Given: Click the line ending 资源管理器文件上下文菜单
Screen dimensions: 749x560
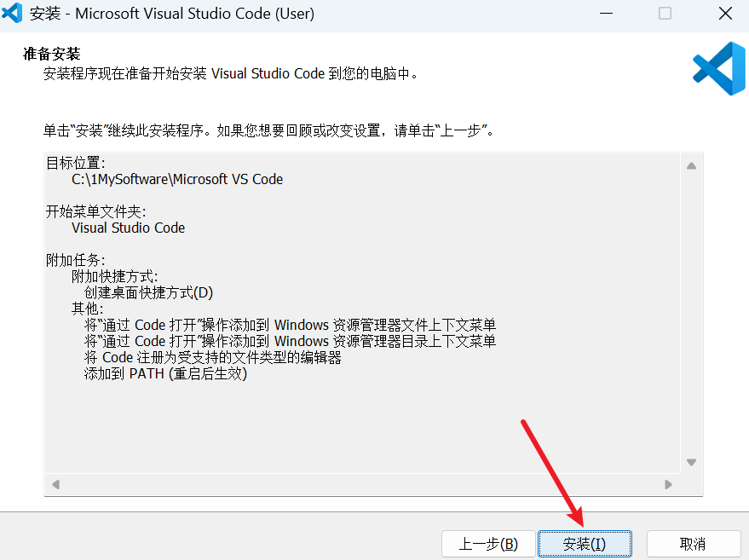Looking at the screenshot, I should click(x=290, y=325).
